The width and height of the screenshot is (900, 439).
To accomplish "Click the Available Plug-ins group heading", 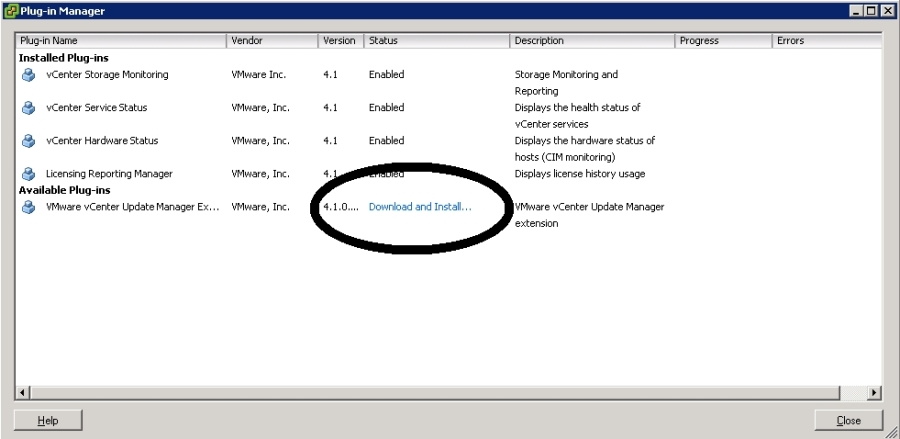I will click(64, 190).
